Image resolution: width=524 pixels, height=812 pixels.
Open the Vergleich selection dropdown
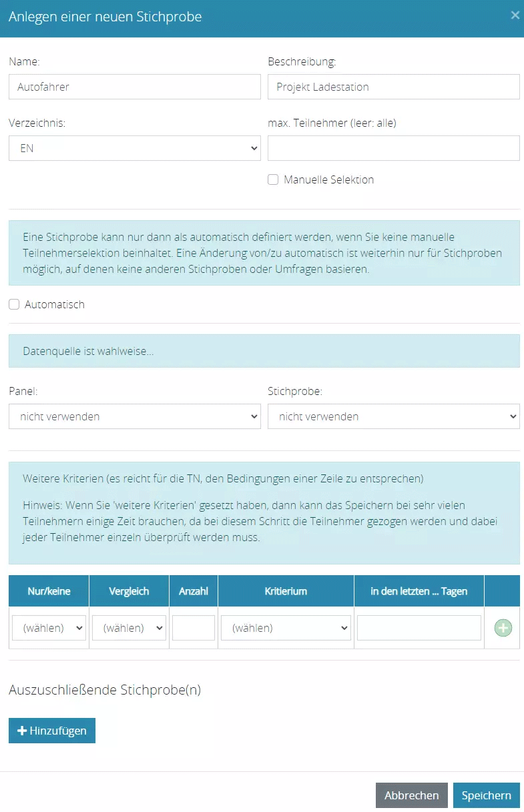pos(129,628)
